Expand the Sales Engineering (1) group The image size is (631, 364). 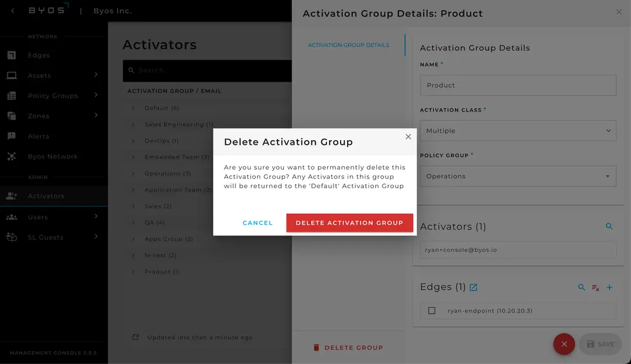click(x=133, y=124)
